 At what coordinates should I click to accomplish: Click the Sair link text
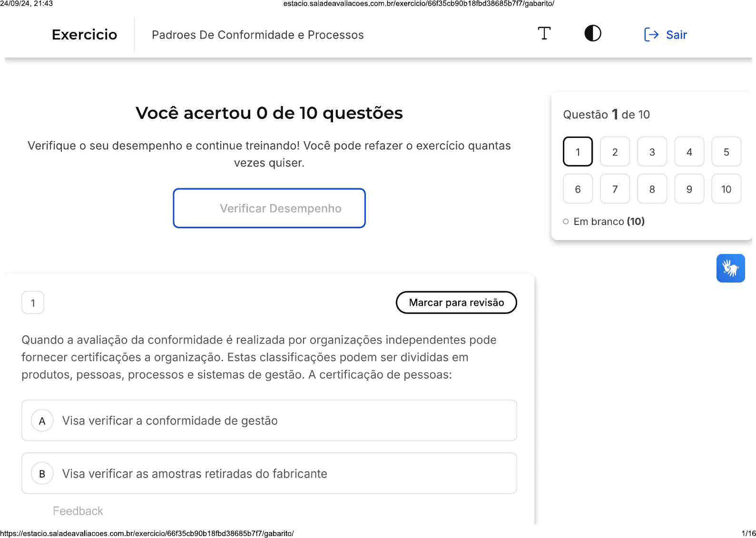coord(677,35)
